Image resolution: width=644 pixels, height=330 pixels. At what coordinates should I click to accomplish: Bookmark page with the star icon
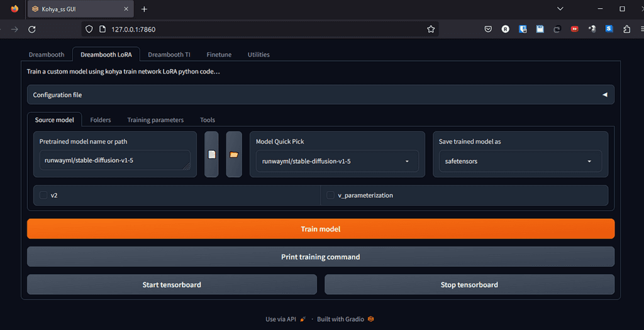430,29
